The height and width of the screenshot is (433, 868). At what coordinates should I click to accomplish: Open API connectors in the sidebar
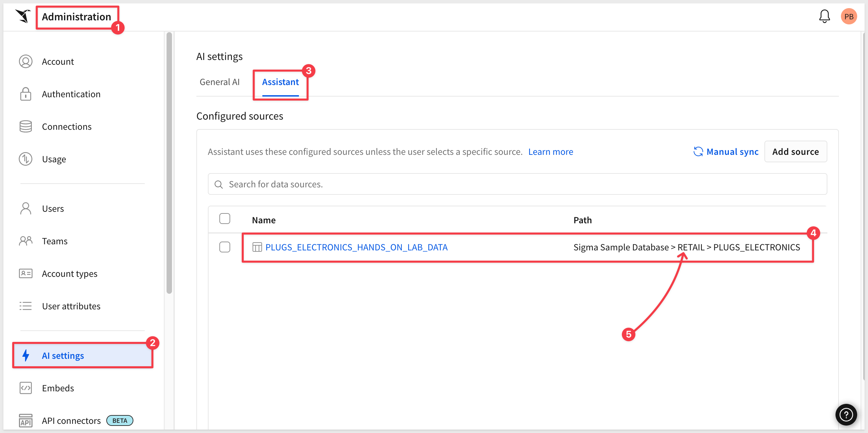point(71,420)
